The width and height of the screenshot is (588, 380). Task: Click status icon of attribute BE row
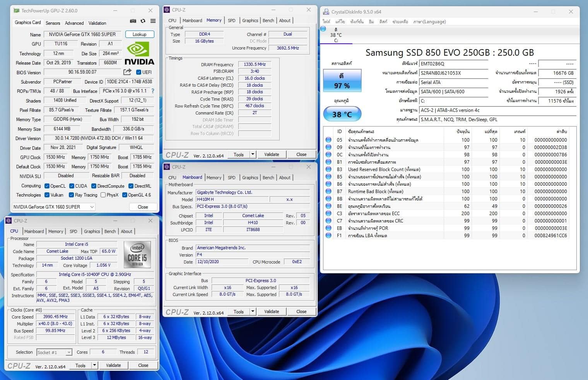click(328, 206)
